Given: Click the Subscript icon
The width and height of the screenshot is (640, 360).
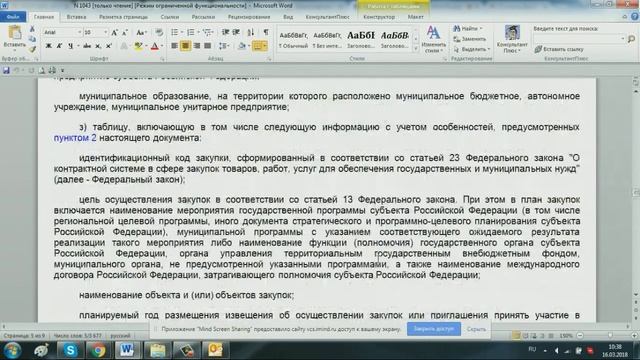Looking at the screenshot, I should click(98, 46).
